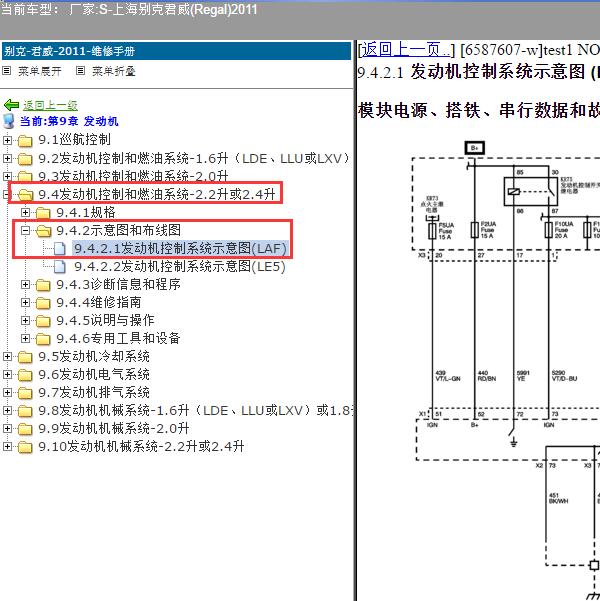Select 9.4.4维修指南 label

(x=99, y=302)
